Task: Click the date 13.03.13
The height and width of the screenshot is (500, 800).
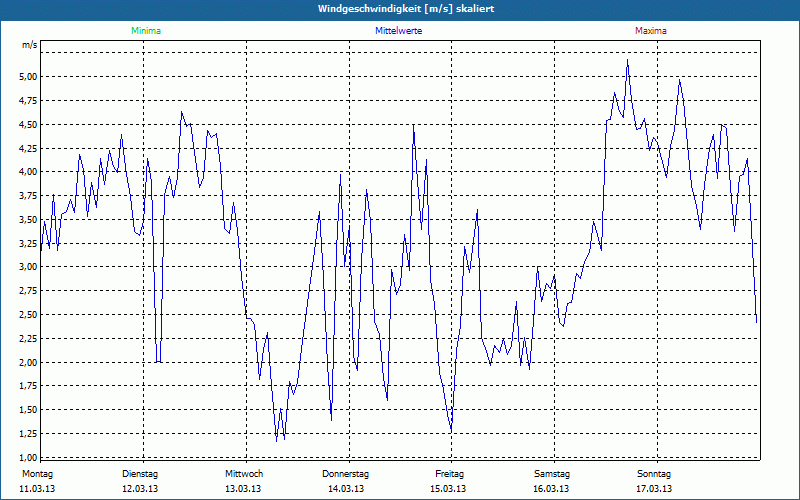Action: tap(243, 489)
